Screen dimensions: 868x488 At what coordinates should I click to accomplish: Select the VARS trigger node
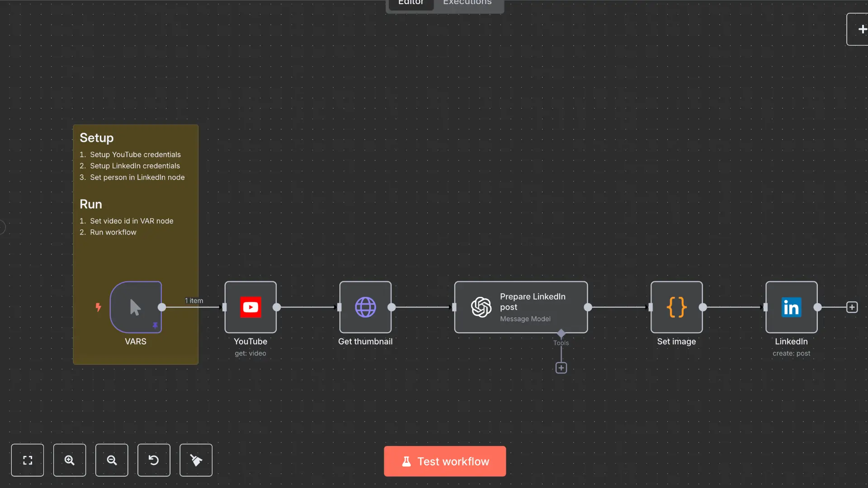click(x=135, y=307)
